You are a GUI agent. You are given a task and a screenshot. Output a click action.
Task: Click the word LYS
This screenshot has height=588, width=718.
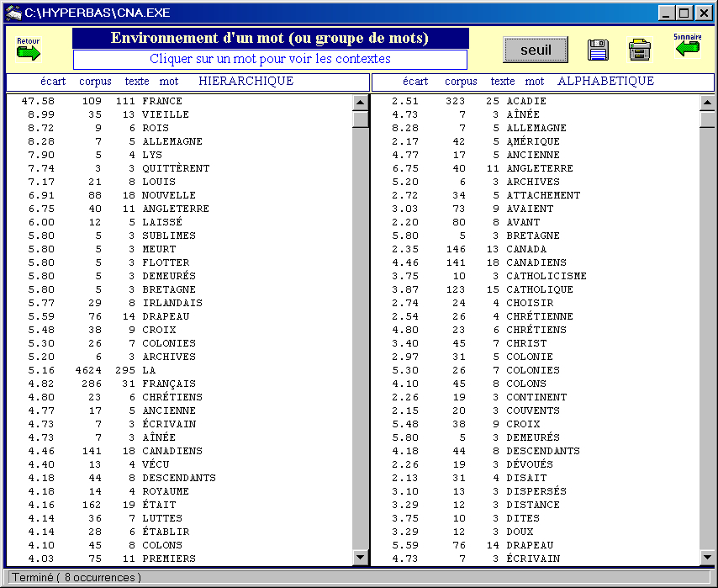152,155
